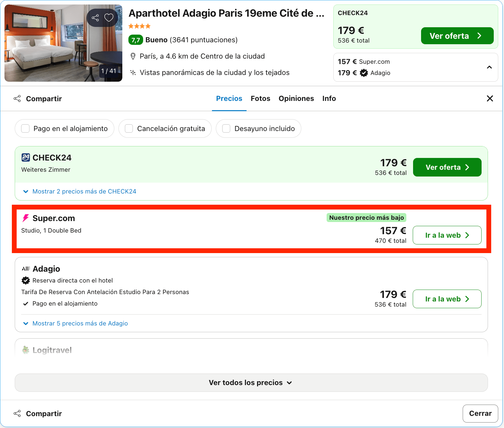Click the share icon on hotel photo
Image resolution: width=504 pixels, height=428 pixels.
pyautogui.click(x=95, y=18)
